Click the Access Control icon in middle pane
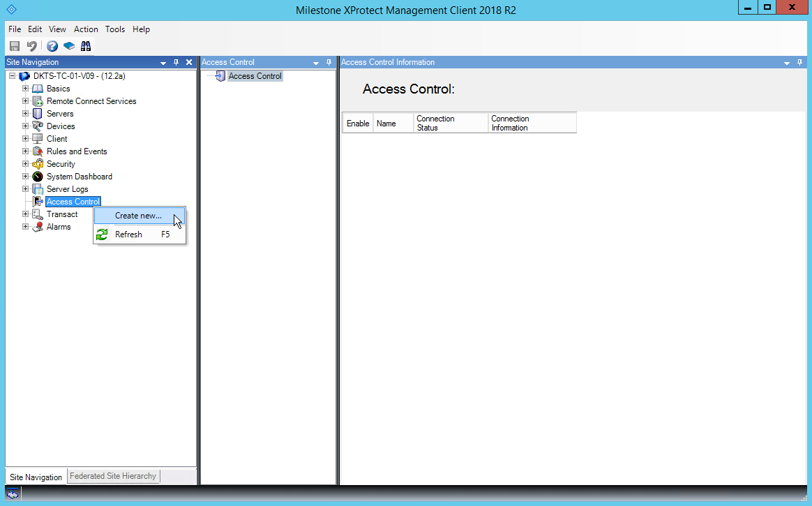This screenshot has height=506, width=812. click(x=220, y=76)
